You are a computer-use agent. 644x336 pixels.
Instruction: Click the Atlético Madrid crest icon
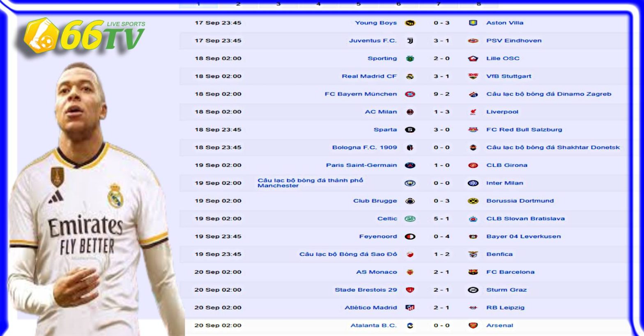(410, 308)
